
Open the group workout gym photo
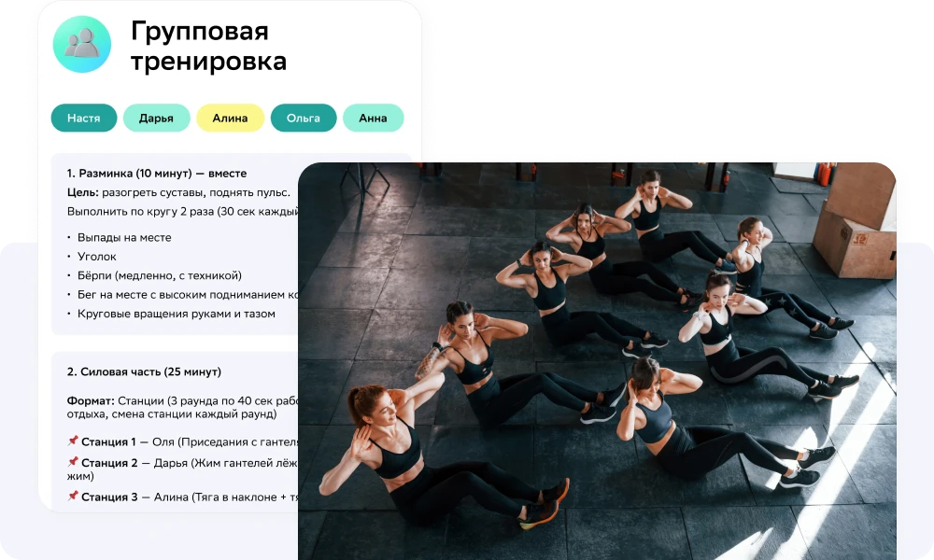coord(597,360)
